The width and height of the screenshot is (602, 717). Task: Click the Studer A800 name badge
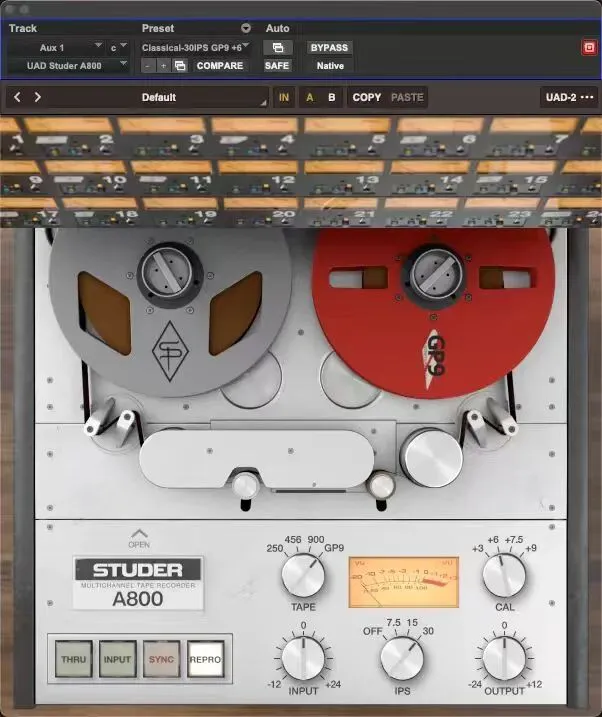point(138,583)
